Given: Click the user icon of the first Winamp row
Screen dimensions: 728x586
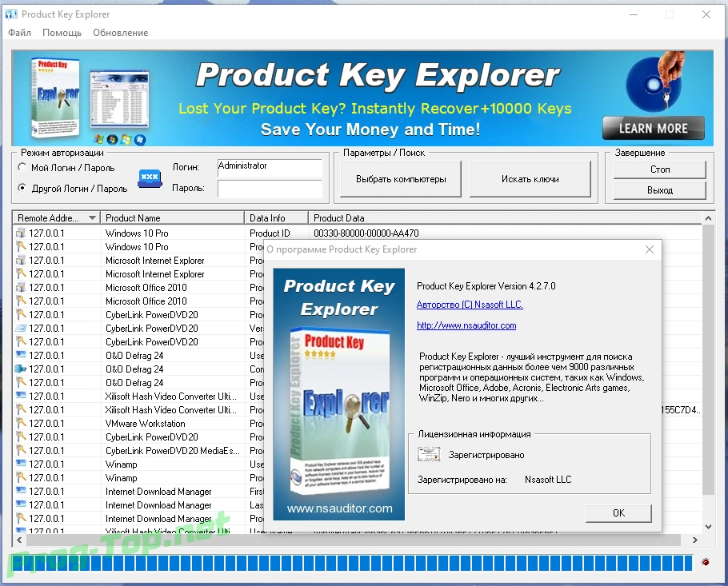Looking at the screenshot, I should pos(21,464).
